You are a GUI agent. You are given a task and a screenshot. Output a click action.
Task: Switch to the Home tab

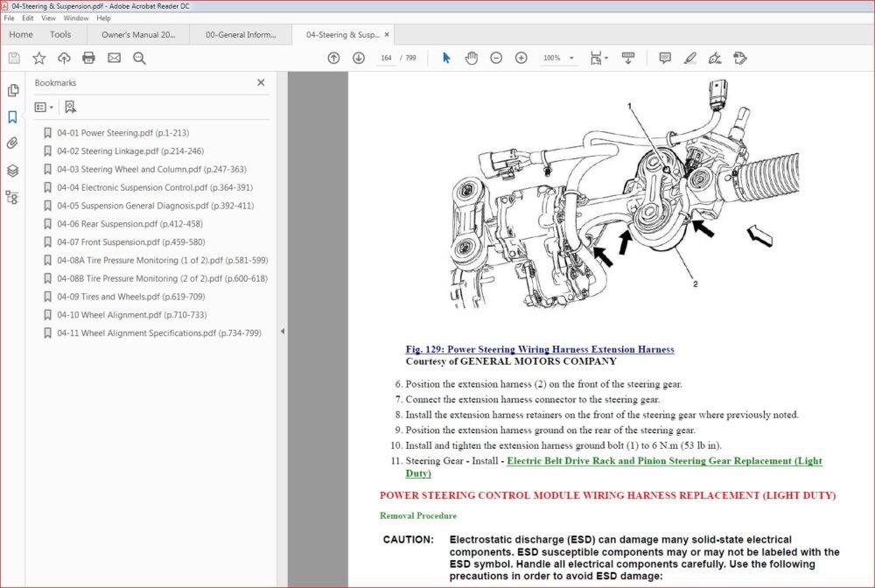click(x=21, y=35)
